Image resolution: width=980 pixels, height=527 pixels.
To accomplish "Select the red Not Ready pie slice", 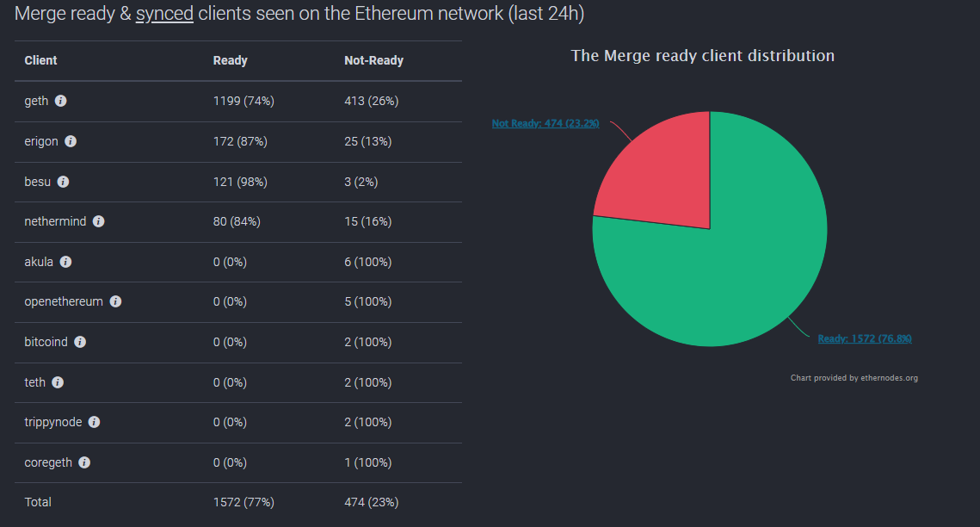I will tap(663, 175).
